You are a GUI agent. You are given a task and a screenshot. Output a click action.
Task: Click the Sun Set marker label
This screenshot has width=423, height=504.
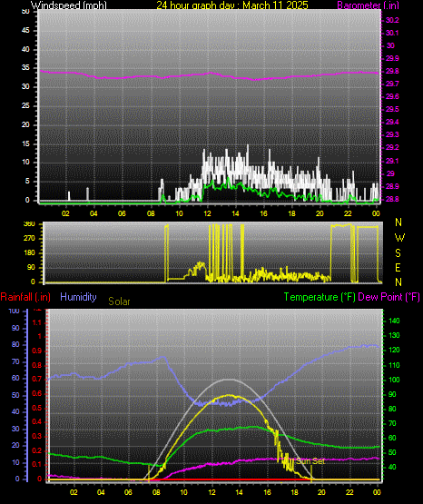pos(310,461)
